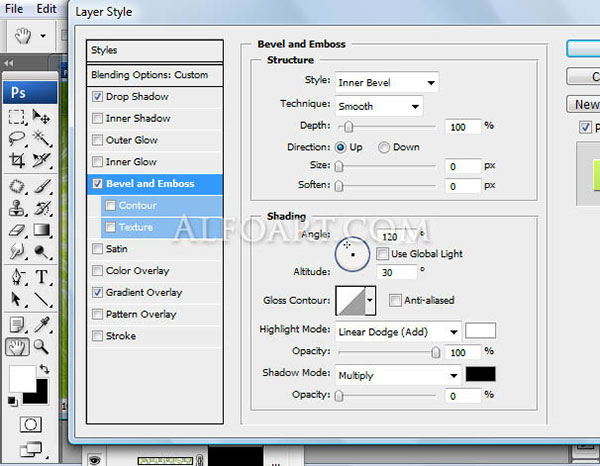This screenshot has height=466, width=600.
Task: Enable the Outer Glow style
Action: coord(98,140)
